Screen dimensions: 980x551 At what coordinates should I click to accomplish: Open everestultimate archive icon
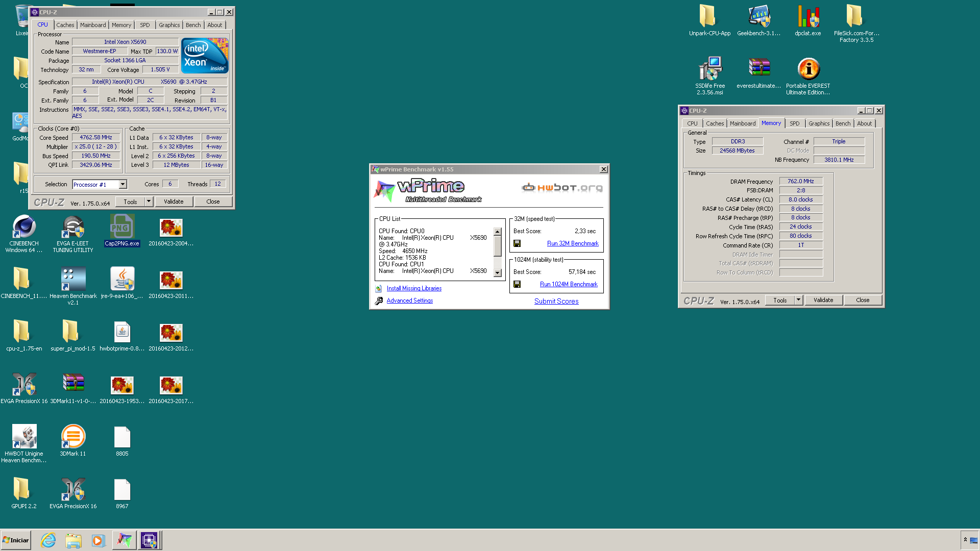point(758,72)
